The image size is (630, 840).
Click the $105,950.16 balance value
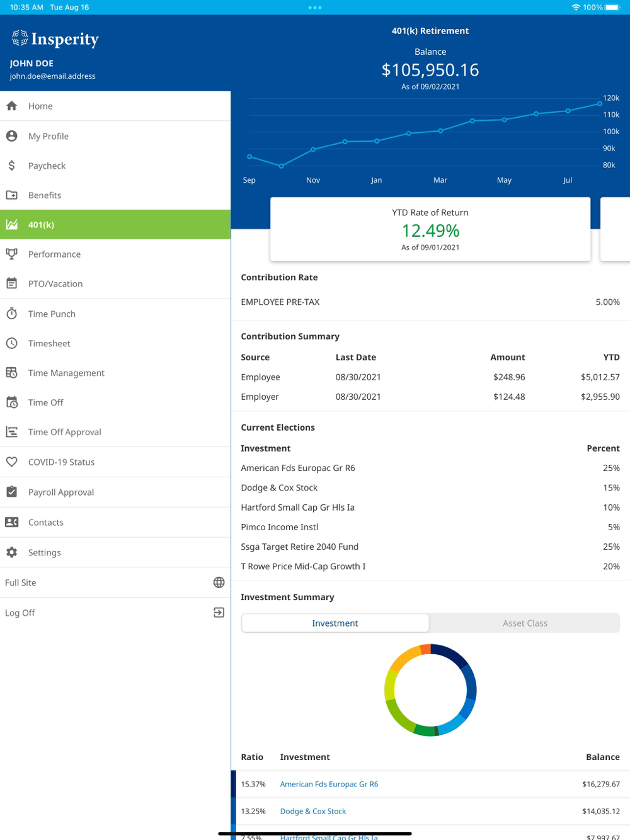[x=430, y=70]
